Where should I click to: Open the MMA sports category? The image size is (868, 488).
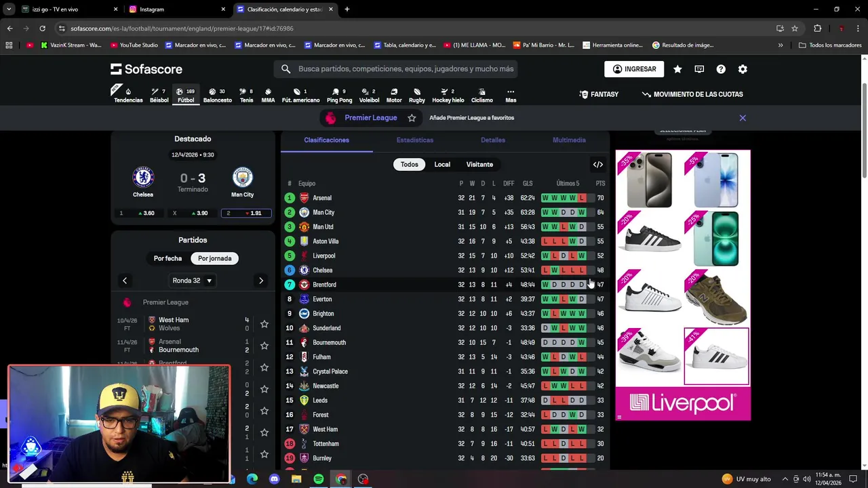coord(268,96)
